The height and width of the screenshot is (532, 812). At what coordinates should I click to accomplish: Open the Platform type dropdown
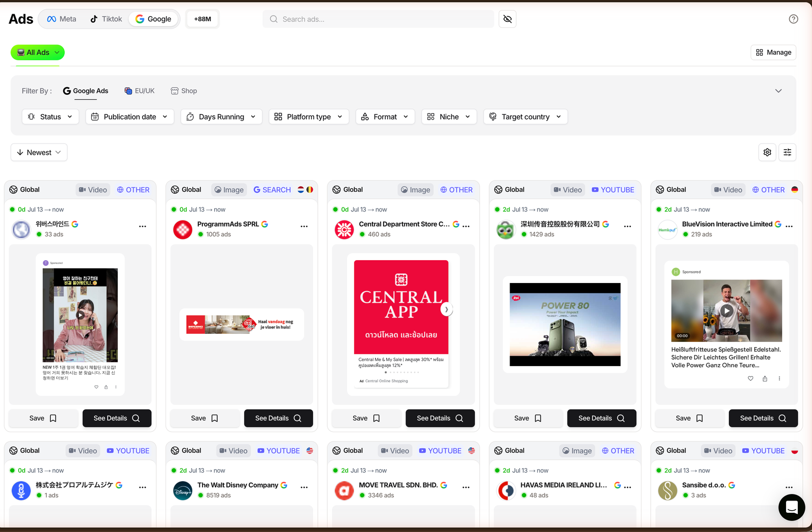[309, 117]
